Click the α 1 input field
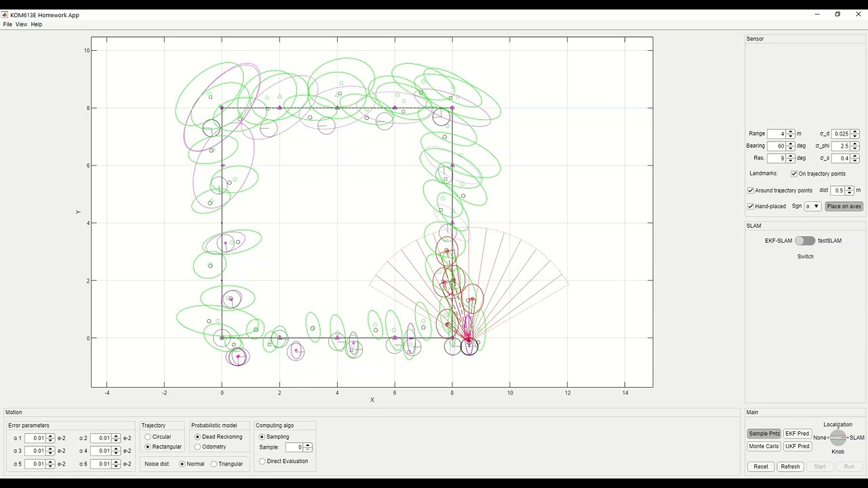The image size is (868, 488). click(x=35, y=438)
